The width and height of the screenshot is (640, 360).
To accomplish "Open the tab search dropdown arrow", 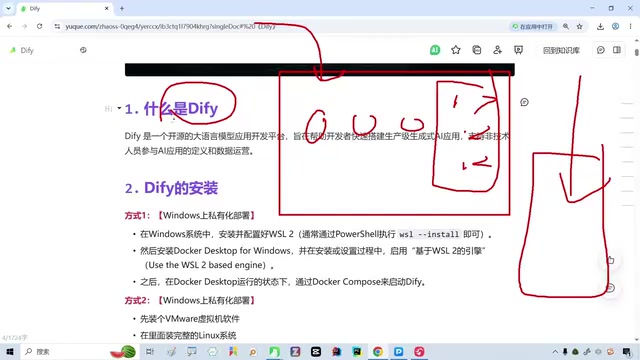I will tap(8, 8).
